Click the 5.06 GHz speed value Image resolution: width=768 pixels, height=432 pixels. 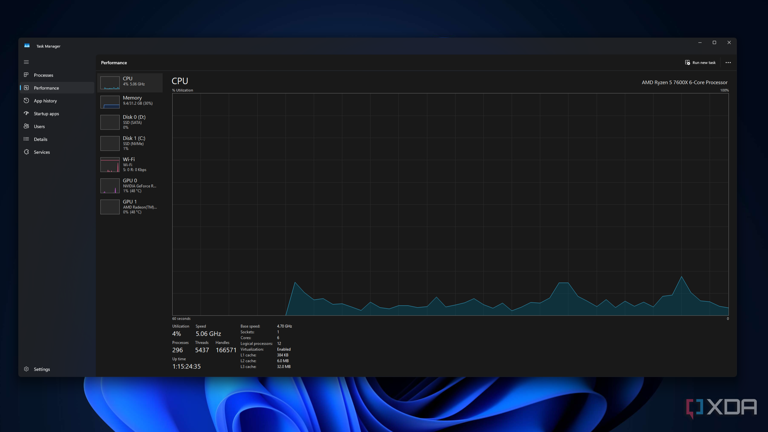click(208, 334)
